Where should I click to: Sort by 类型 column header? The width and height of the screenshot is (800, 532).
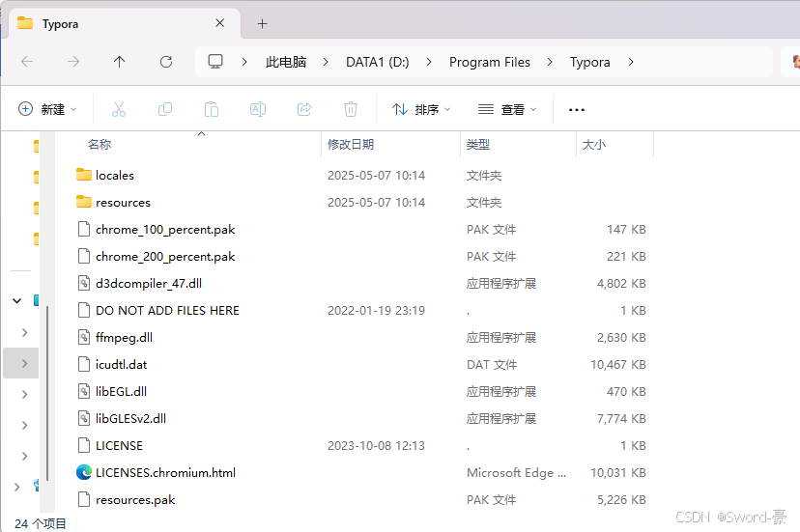[x=478, y=145]
